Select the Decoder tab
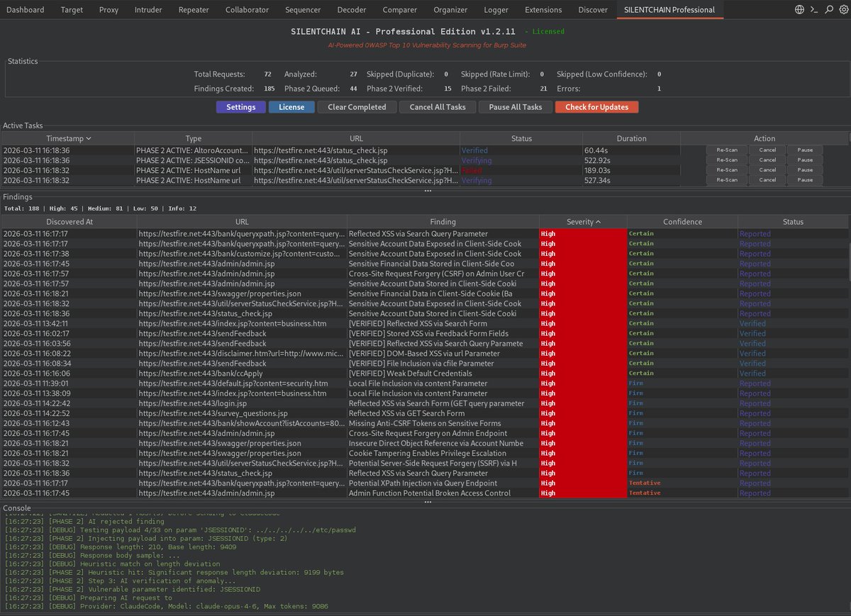851x616 pixels. (x=352, y=10)
